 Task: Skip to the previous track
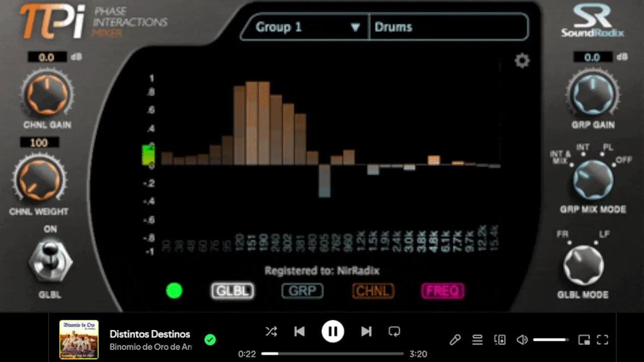(x=299, y=331)
